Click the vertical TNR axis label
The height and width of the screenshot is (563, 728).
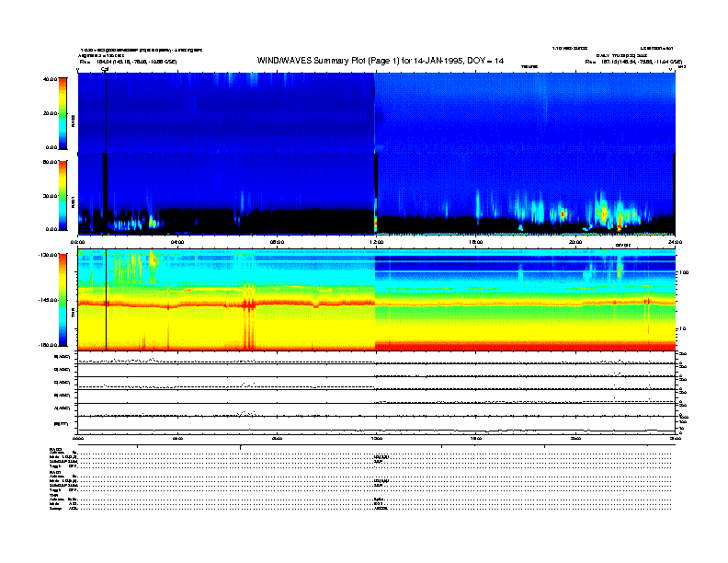(73, 314)
